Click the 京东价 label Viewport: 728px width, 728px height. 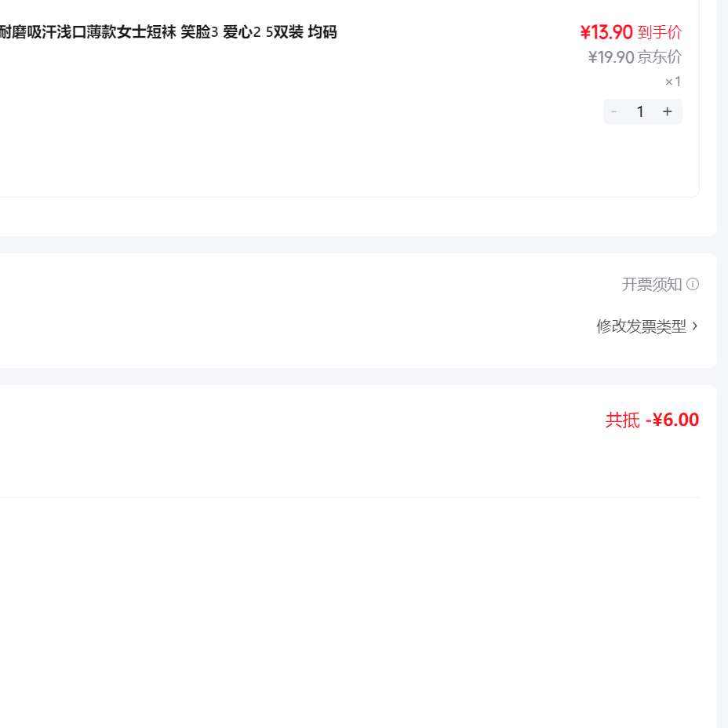point(660,56)
